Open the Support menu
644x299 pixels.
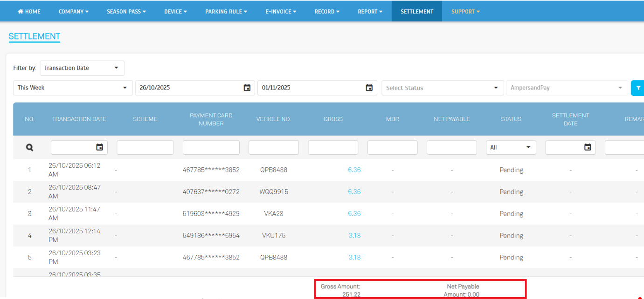coord(465,12)
